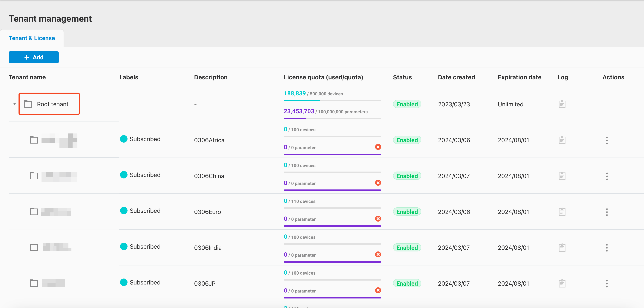Click the Tenant name column header
Screen dimensions: 644x308
27,77
